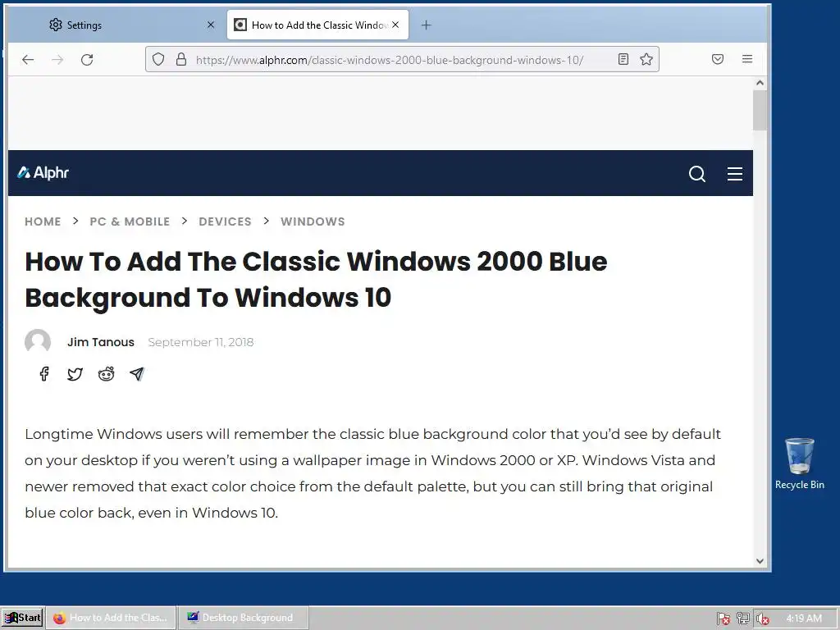Open a new browser tab
840x630 pixels.
pos(426,25)
